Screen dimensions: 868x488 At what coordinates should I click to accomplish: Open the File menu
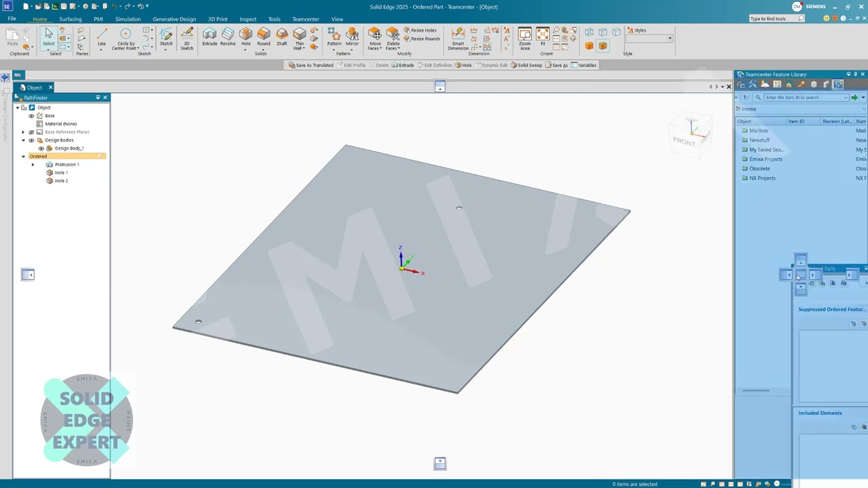[x=12, y=19]
